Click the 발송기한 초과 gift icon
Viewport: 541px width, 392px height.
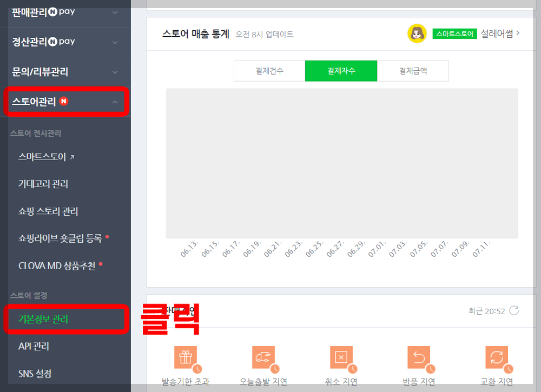(186, 357)
